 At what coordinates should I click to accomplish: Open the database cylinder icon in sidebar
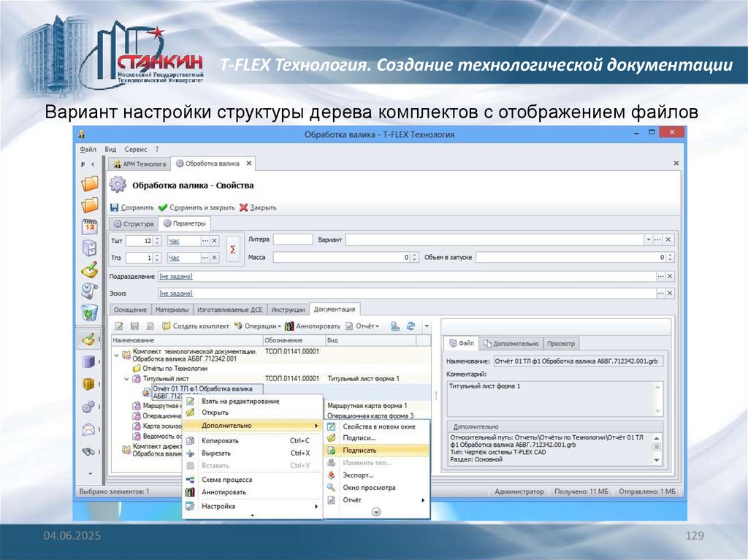coord(88,361)
